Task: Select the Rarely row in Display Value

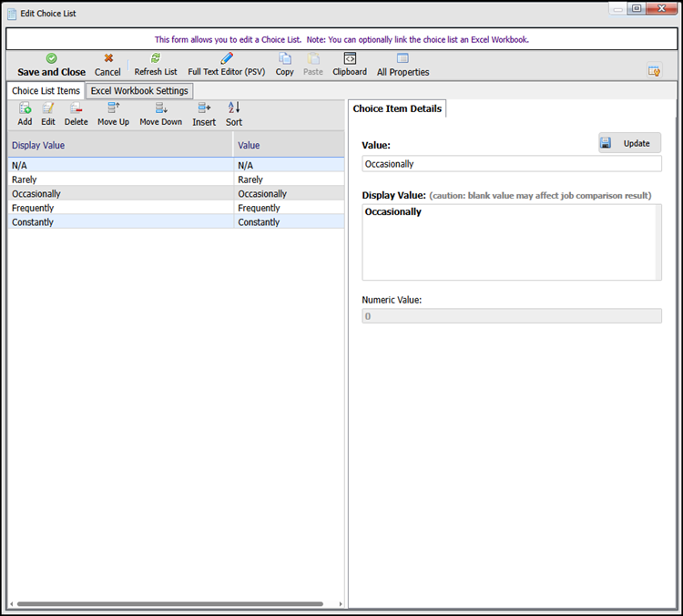Action: coord(120,180)
